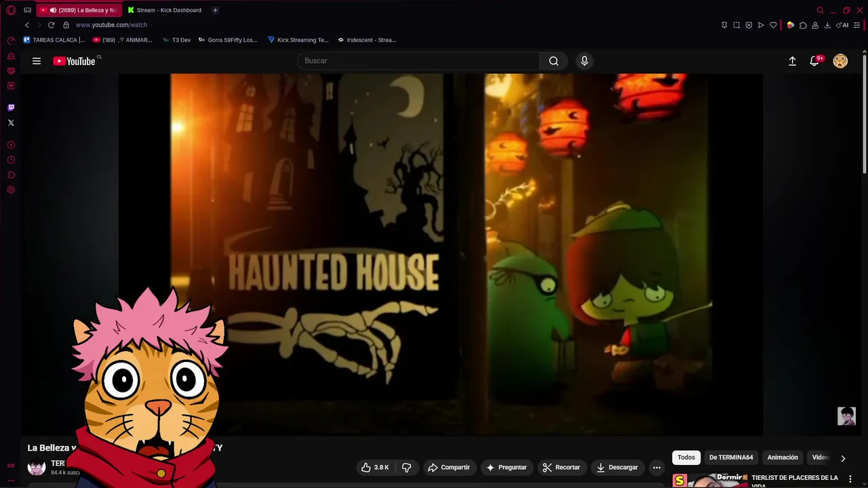
Task: Select the Todos filter chip
Action: 686,457
